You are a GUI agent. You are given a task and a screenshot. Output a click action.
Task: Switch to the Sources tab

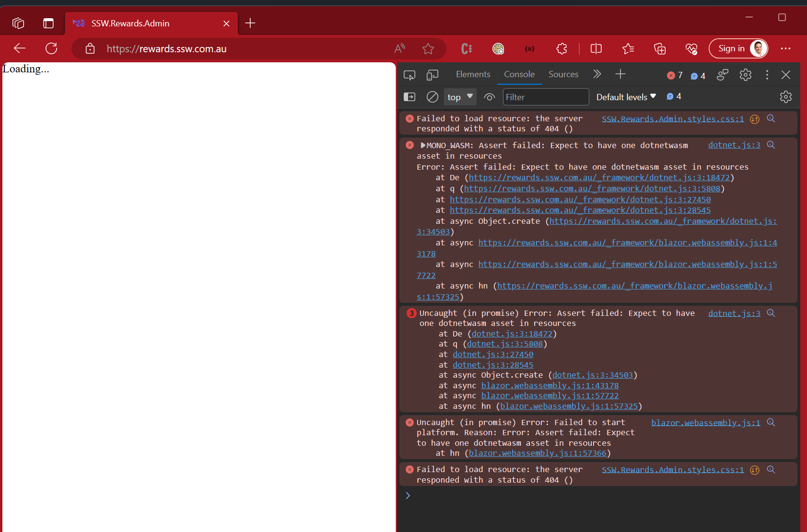pyautogui.click(x=563, y=74)
